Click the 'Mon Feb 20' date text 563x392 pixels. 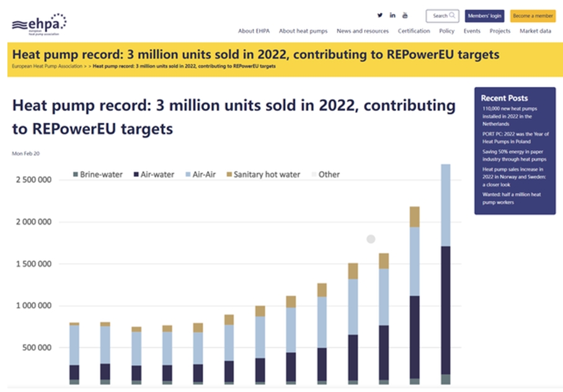coord(26,153)
